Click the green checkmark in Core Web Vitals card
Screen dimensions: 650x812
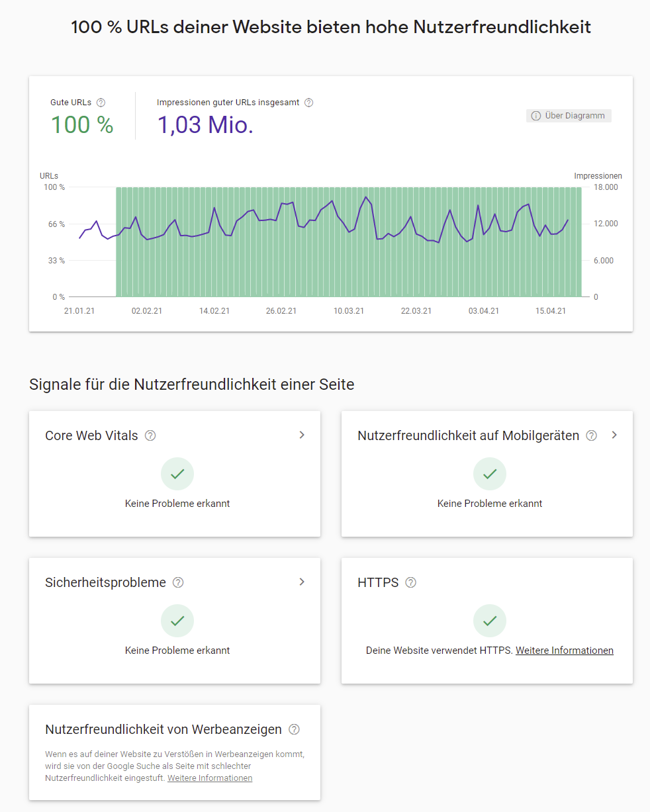click(x=177, y=473)
